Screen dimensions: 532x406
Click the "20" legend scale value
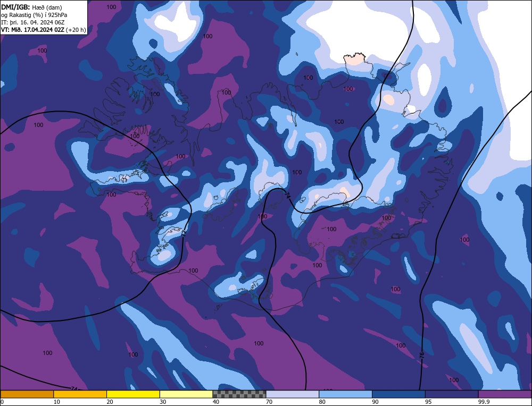110,402
